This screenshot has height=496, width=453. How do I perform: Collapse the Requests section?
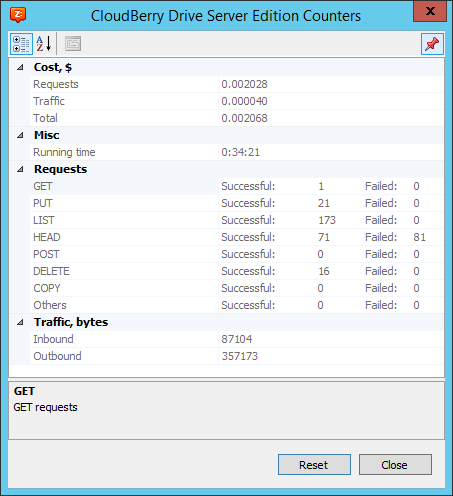[20, 169]
